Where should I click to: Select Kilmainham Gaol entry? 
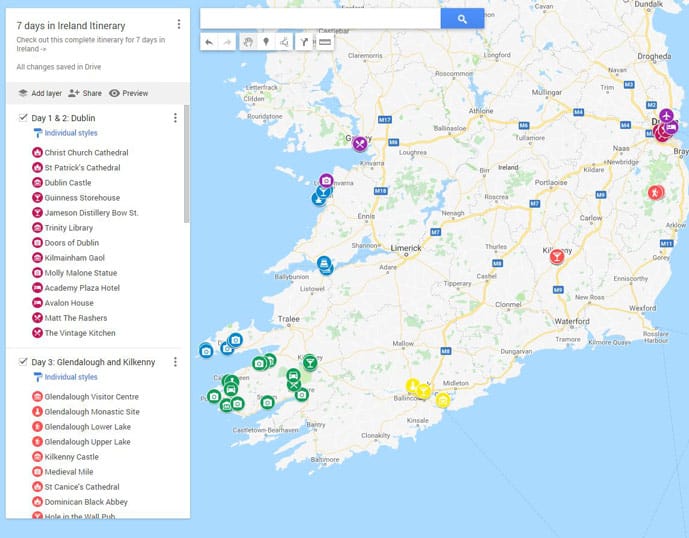click(69, 258)
